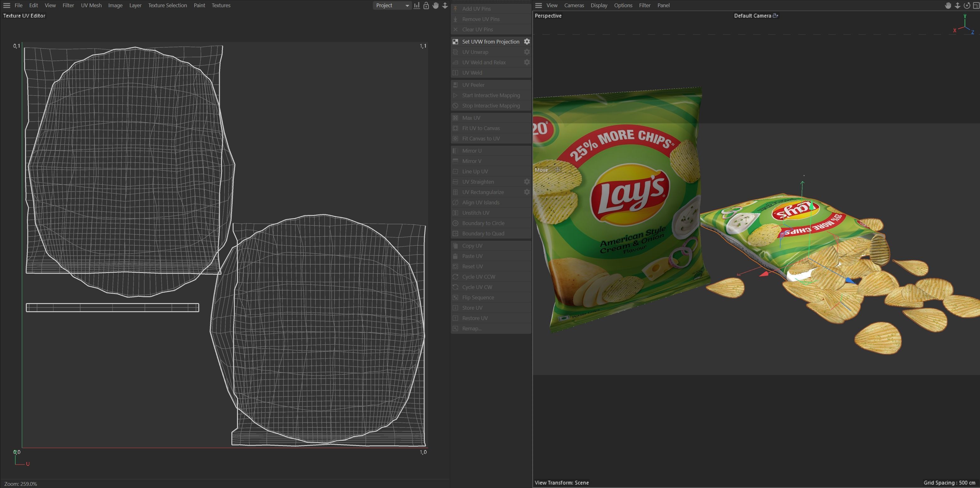Image resolution: width=980 pixels, height=488 pixels.
Task: Open settings gear for UV Rectangularize
Action: [527, 192]
